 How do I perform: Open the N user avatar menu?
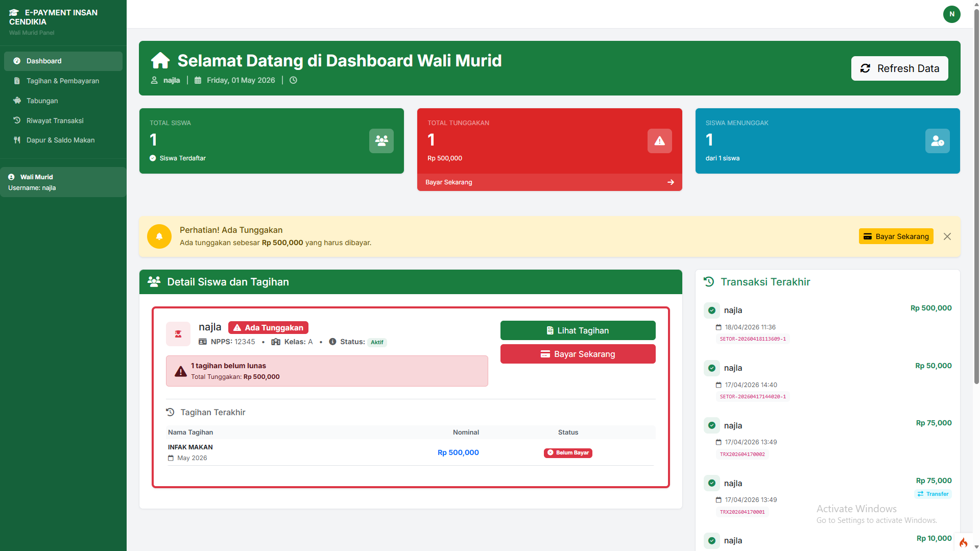[x=951, y=14]
